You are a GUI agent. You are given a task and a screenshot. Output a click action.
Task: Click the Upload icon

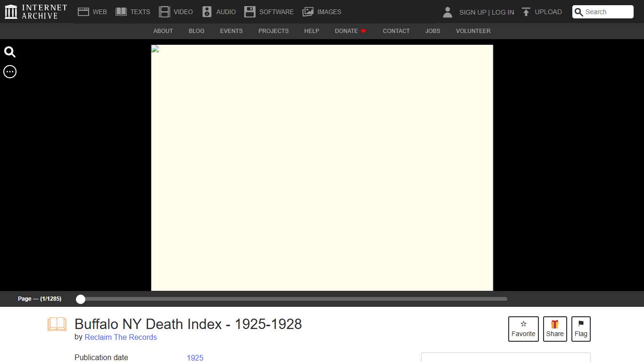click(x=525, y=11)
